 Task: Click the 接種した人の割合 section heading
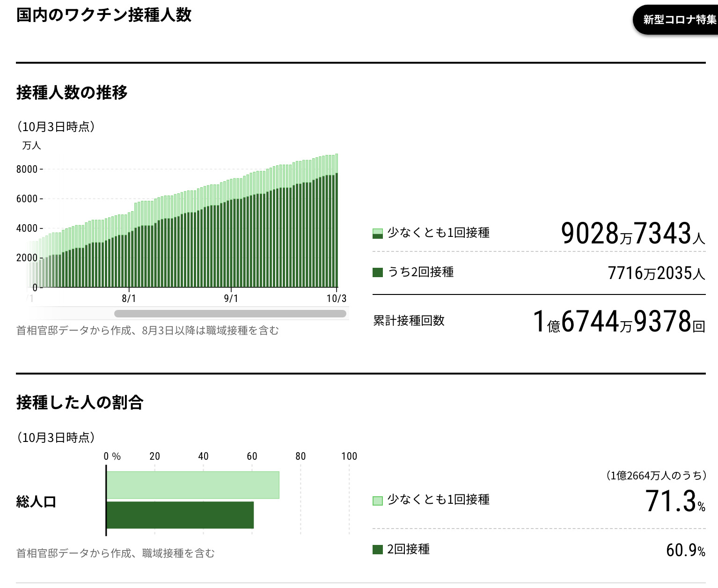(80, 402)
